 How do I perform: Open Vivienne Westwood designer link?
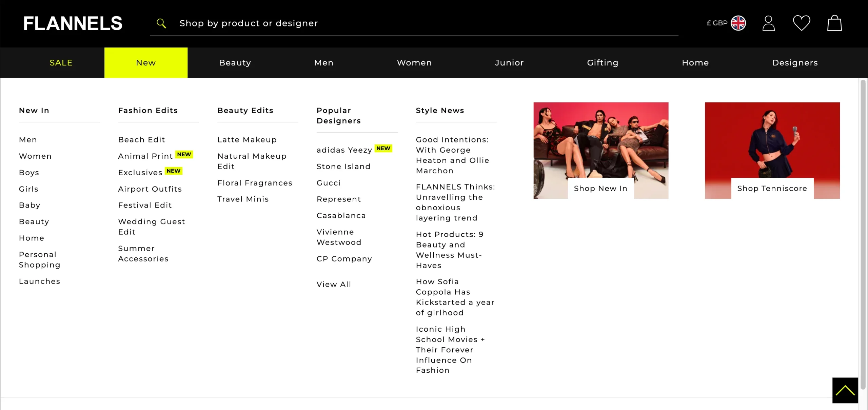pos(339,237)
